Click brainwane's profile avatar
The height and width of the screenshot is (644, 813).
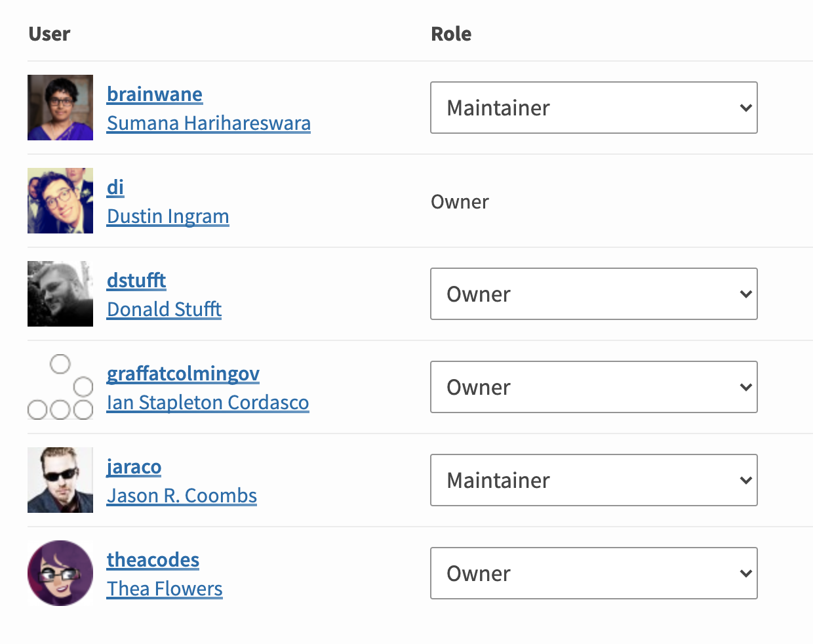coord(60,108)
